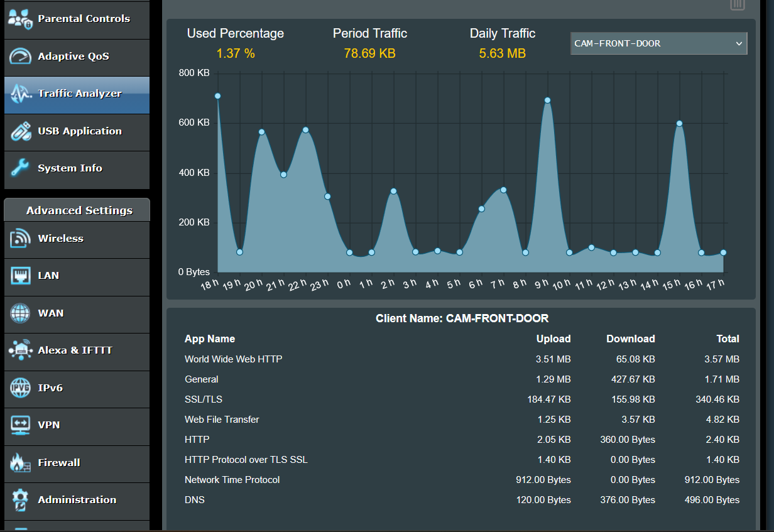Navigate to the IPv6 menu item
Image resolution: width=774 pixels, height=532 pixels.
[x=50, y=388]
